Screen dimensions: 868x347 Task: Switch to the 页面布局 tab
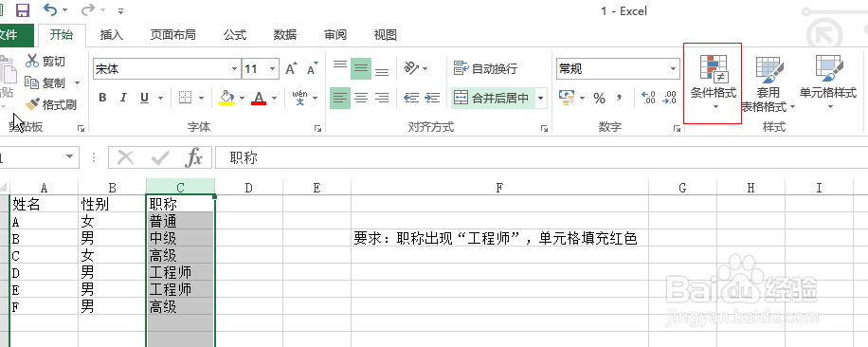click(x=172, y=35)
